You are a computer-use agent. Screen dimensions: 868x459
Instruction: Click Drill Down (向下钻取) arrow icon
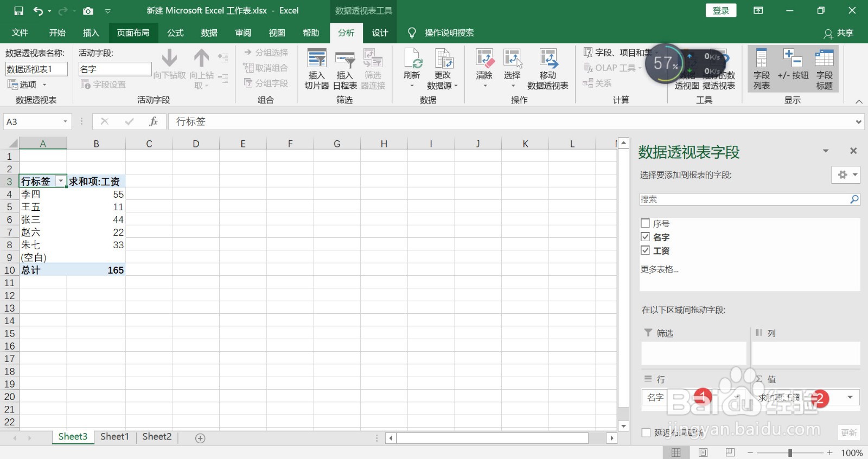(169, 57)
